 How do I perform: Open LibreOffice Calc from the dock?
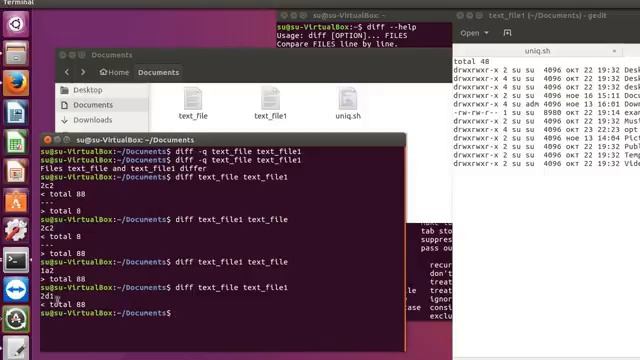coord(16,142)
